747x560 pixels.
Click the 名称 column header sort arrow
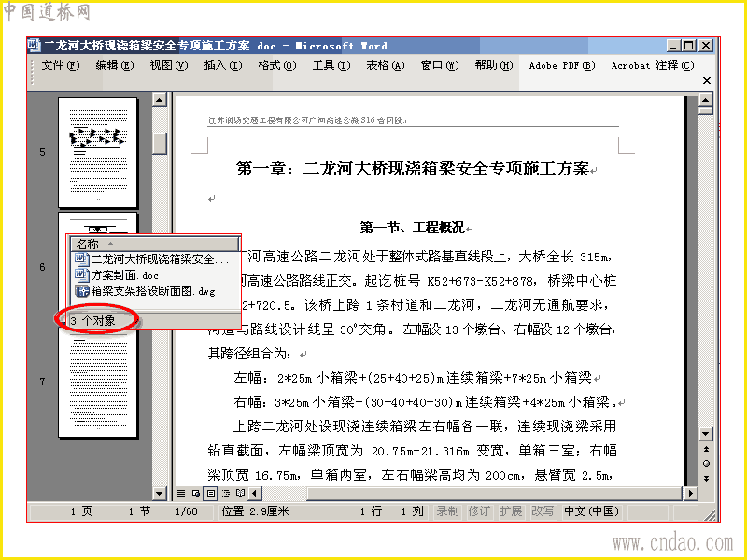pyautogui.click(x=110, y=244)
